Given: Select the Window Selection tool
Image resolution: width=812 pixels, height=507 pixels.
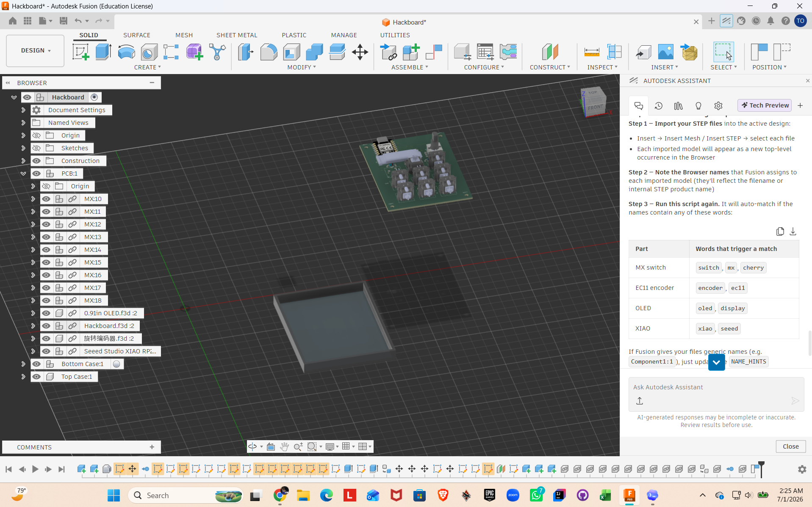Looking at the screenshot, I should [x=723, y=52].
